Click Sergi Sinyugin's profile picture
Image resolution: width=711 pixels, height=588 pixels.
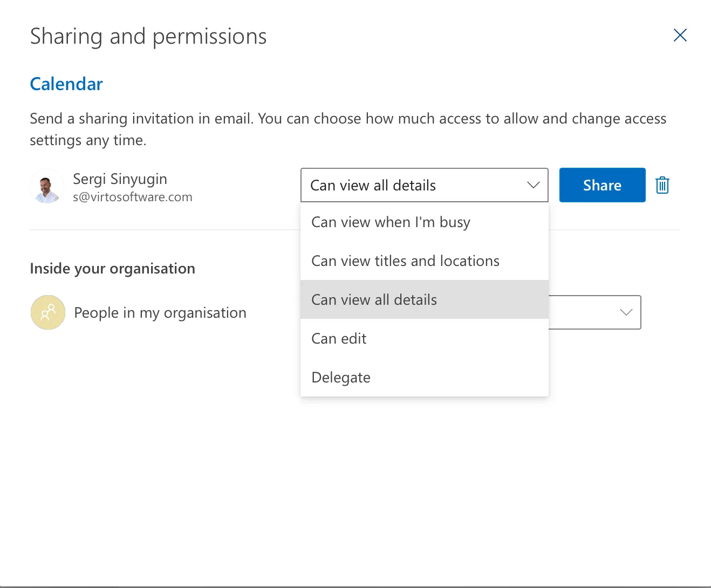click(x=47, y=187)
